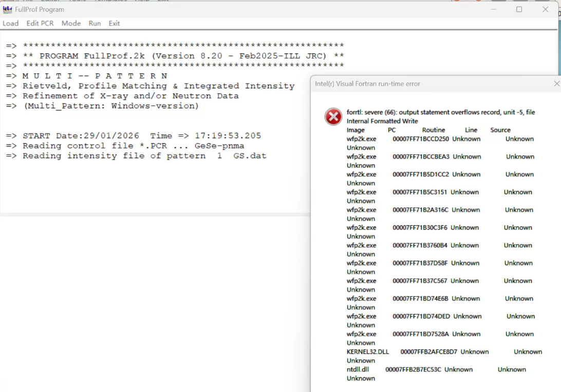The width and height of the screenshot is (561, 392).
Task: Click address 00007FF71B5D1CC2 in traceback
Action: (x=421, y=174)
